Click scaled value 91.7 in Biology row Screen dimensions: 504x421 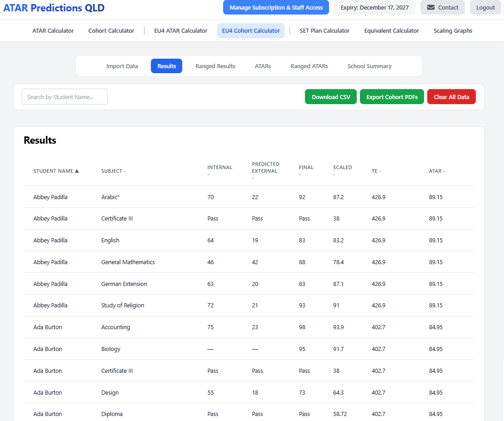338,349
